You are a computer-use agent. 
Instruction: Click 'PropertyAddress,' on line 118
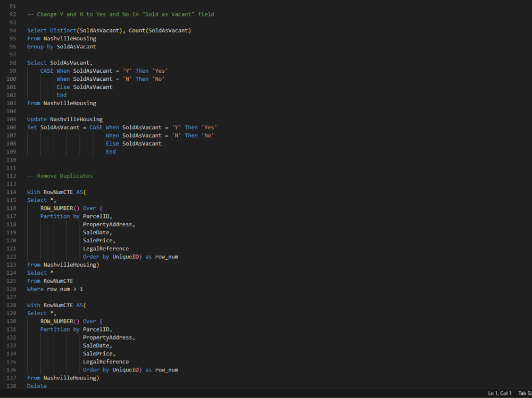coord(109,224)
